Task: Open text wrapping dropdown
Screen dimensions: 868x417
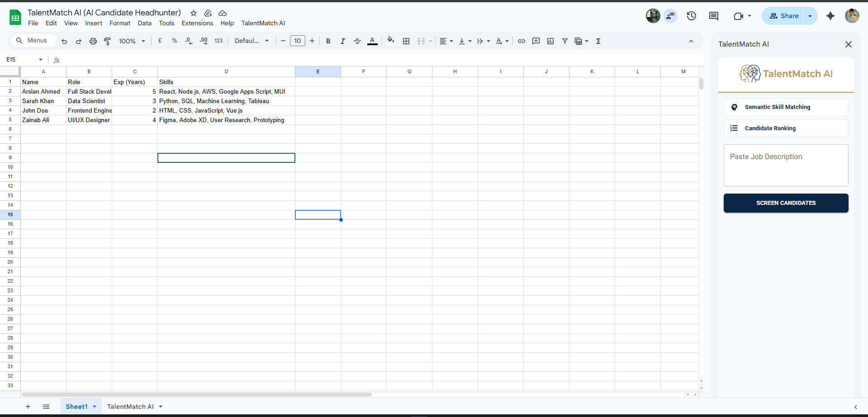Action: tap(484, 41)
